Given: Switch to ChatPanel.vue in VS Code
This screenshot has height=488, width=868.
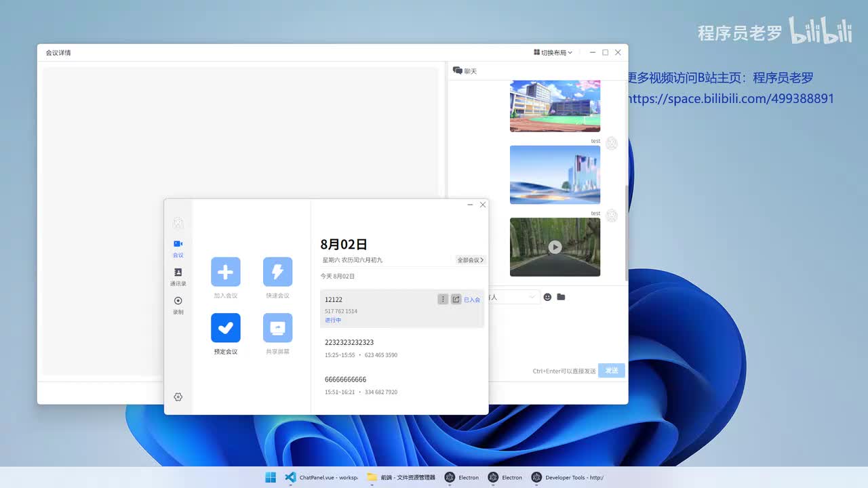Looking at the screenshot, I should point(321,477).
